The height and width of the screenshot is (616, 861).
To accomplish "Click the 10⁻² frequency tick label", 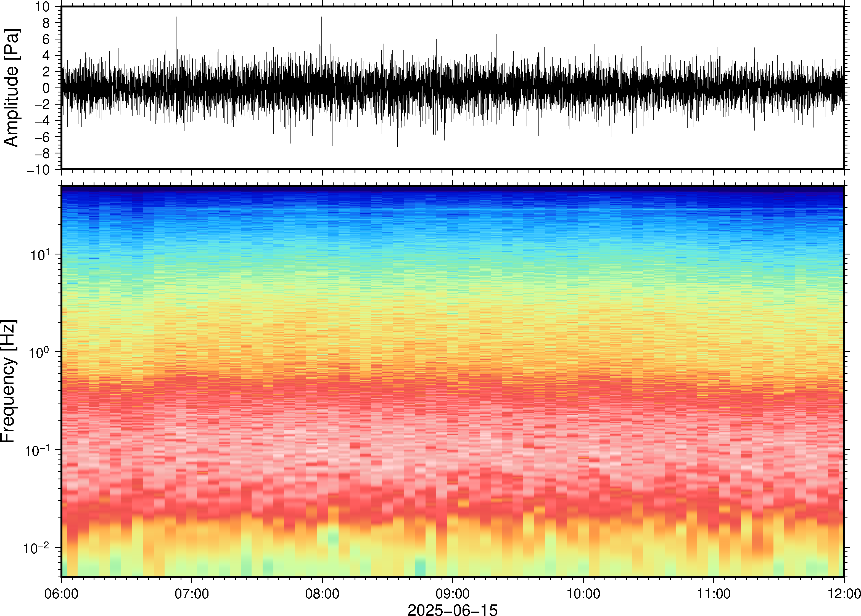I will click(x=37, y=548).
